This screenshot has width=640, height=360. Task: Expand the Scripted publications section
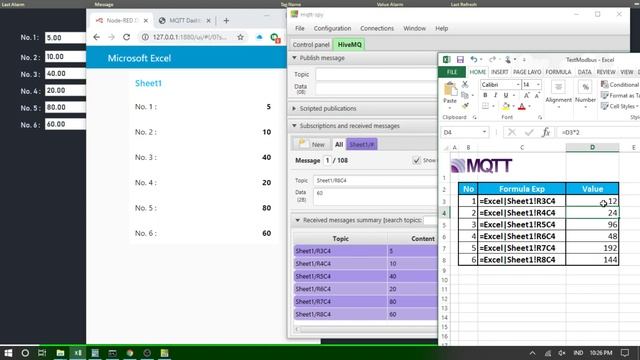[x=294, y=109]
